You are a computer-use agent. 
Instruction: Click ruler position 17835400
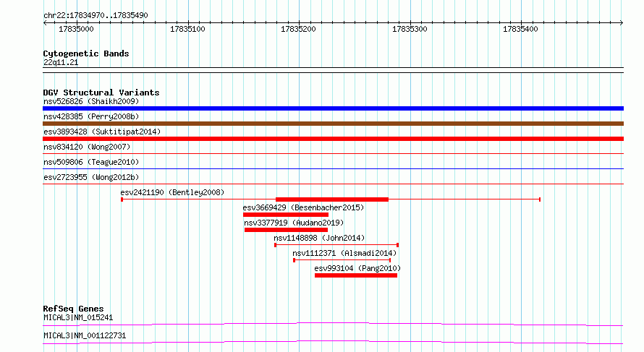click(x=520, y=29)
